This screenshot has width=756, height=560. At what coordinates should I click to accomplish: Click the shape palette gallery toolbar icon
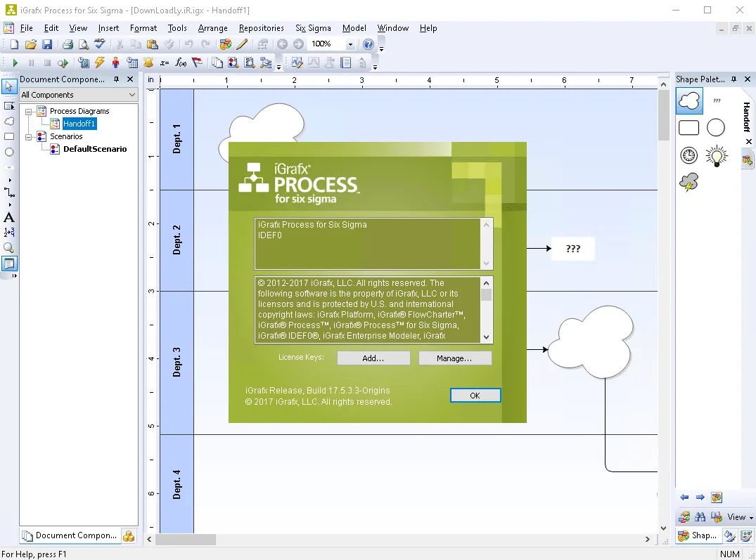(225, 44)
